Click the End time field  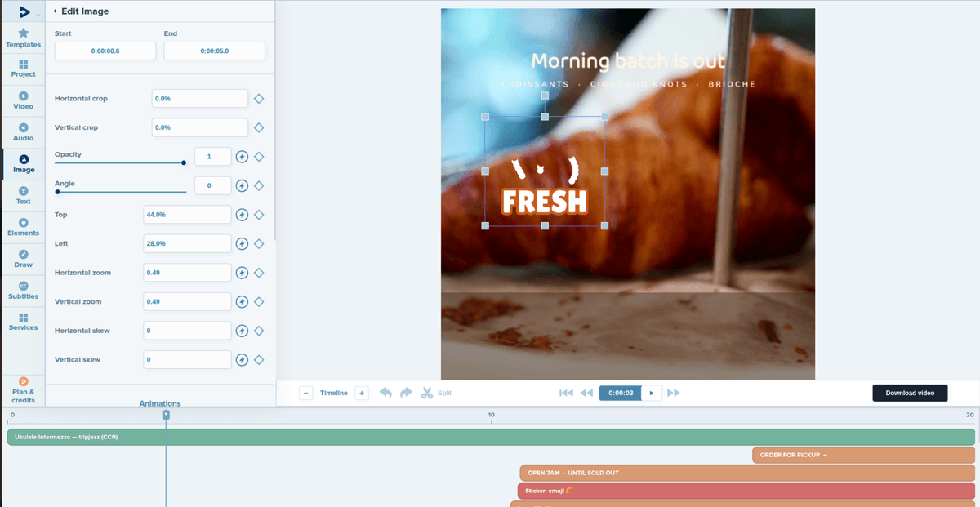pyautogui.click(x=215, y=51)
